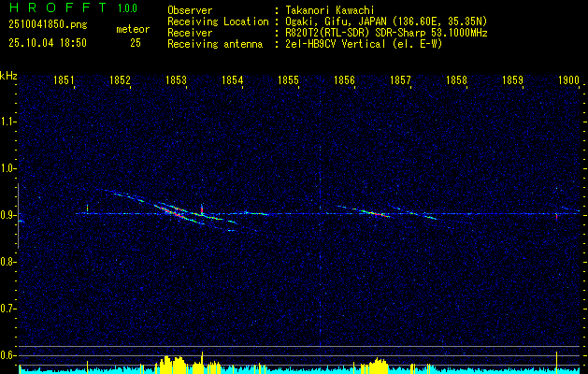
Task: Click the 0.6 kHz axis label
Action: pos(7,355)
